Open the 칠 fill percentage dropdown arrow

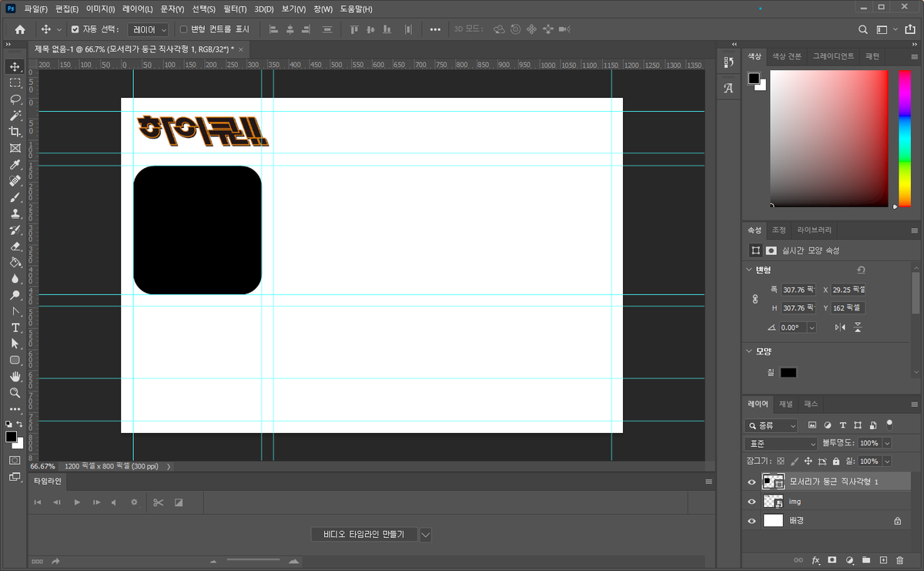[887, 461]
